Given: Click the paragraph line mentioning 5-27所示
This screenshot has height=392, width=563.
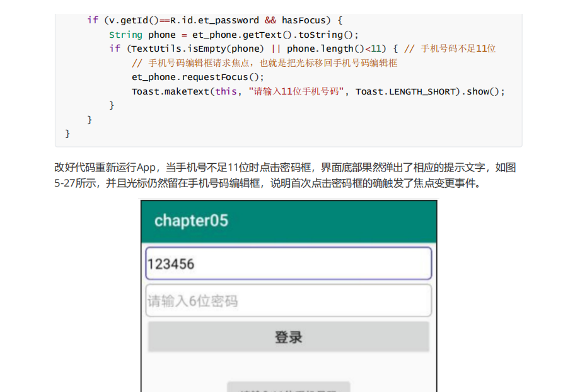Looking at the screenshot, I should coord(268,183).
